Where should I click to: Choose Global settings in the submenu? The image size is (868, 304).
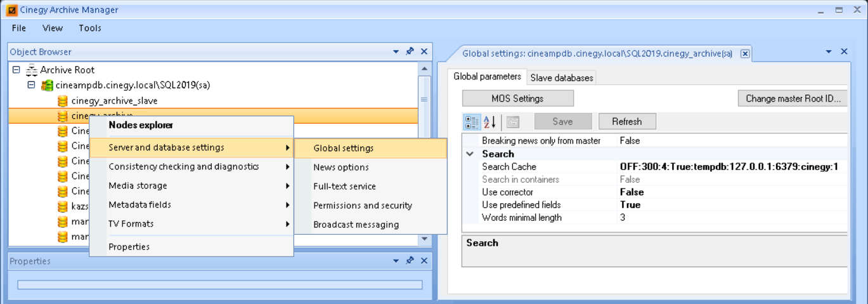tap(371, 148)
